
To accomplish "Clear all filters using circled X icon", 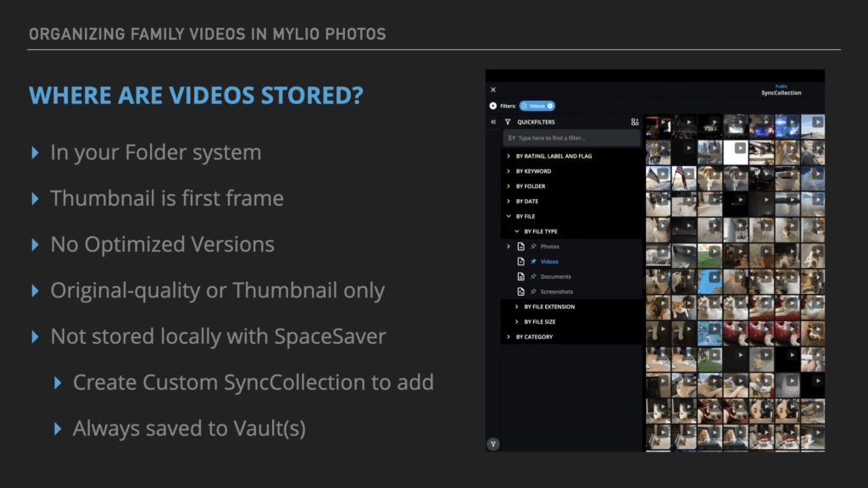I will pyautogui.click(x=493, y=106).
